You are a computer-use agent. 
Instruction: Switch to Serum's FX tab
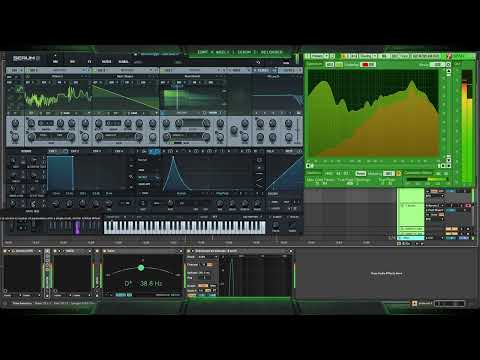[x=89, y=62]
